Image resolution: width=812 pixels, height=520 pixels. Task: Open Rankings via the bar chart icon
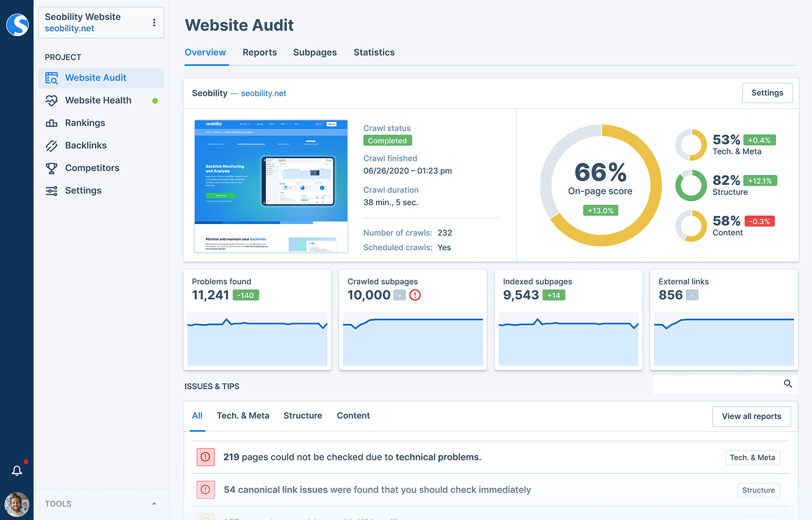coord(53,122)
